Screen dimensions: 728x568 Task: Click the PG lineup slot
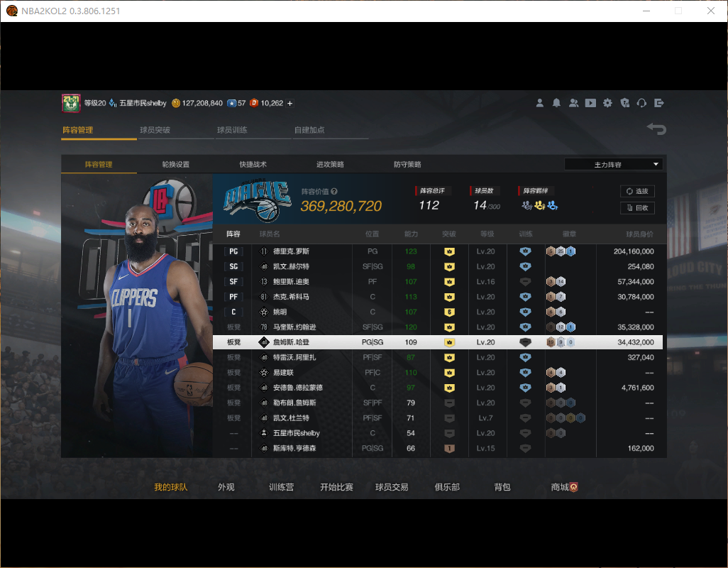click(233, 251)
